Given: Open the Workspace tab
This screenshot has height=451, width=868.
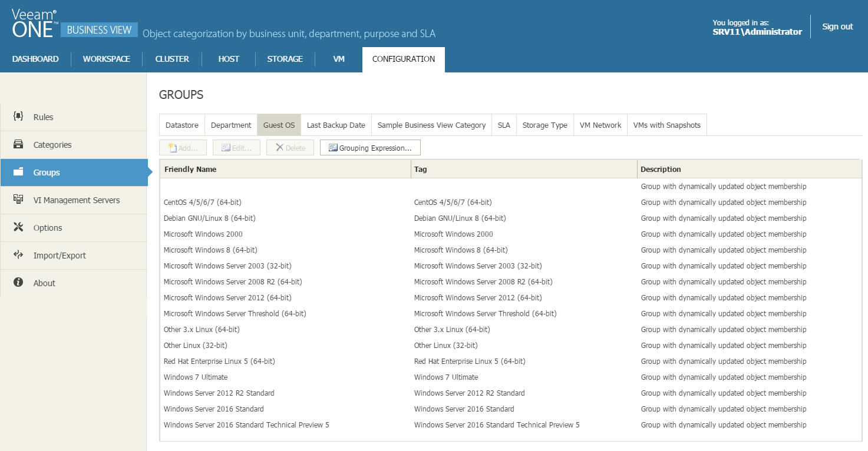Looking at the screenshot, I should click(107, 59).
